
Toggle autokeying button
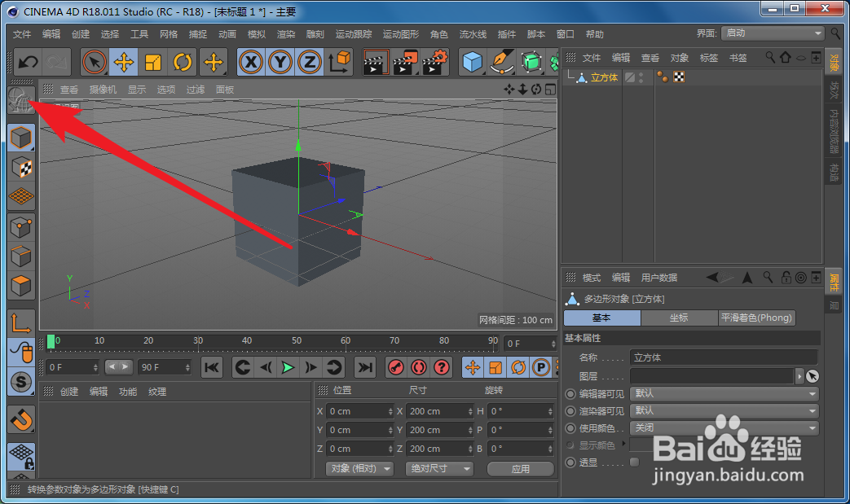click(x=419, y=367)
